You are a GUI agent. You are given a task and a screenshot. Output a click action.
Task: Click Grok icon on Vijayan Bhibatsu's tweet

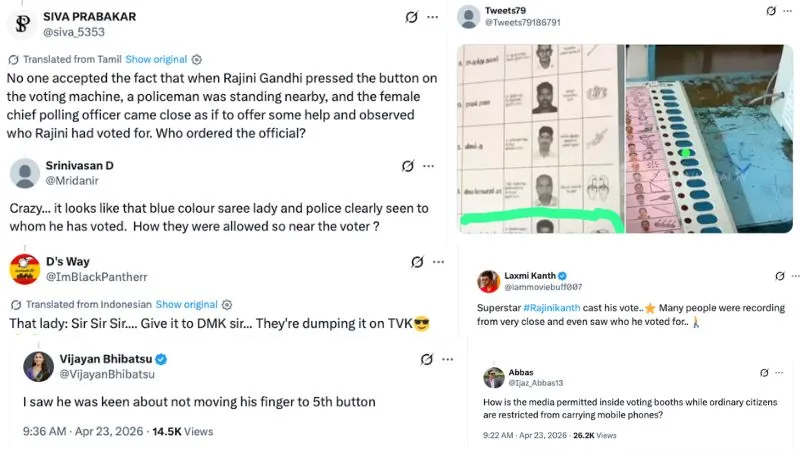click(x=427, y=360)
